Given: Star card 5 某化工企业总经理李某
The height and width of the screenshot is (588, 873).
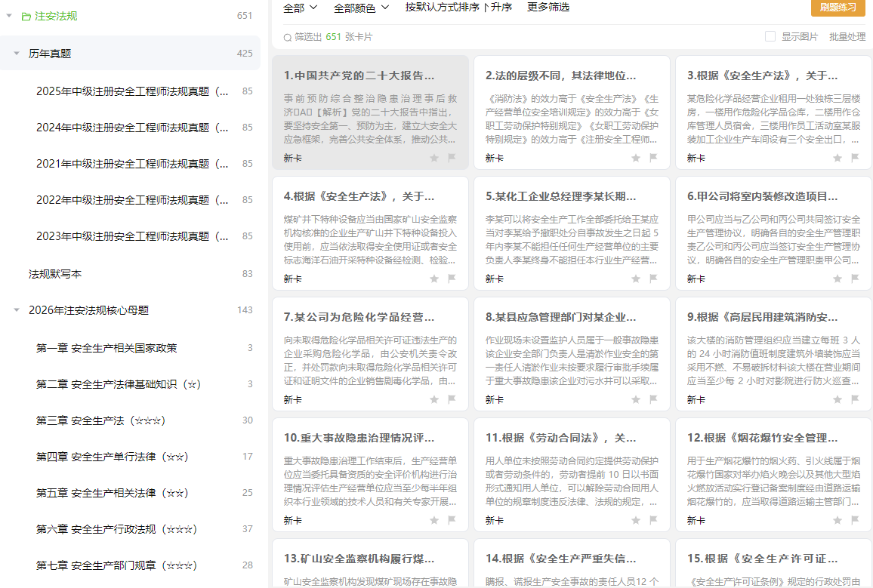Looking at the screenshot, I should point(636,279).
